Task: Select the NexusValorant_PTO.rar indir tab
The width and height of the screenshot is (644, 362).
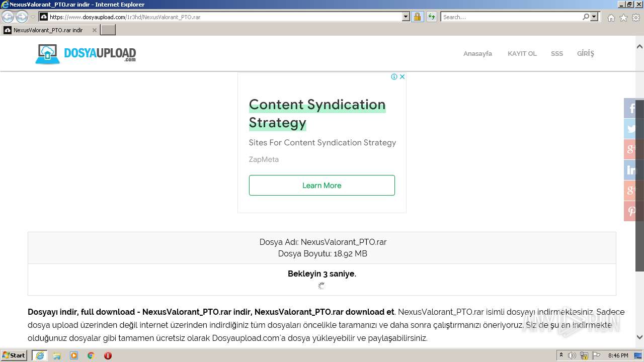Action: pyautogui.click(x=48, y=30)
